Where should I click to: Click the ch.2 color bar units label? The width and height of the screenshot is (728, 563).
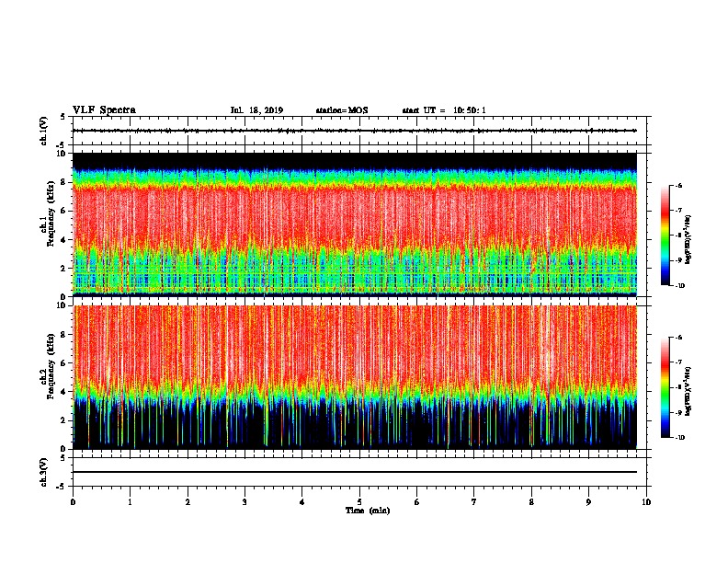point(688,391)
